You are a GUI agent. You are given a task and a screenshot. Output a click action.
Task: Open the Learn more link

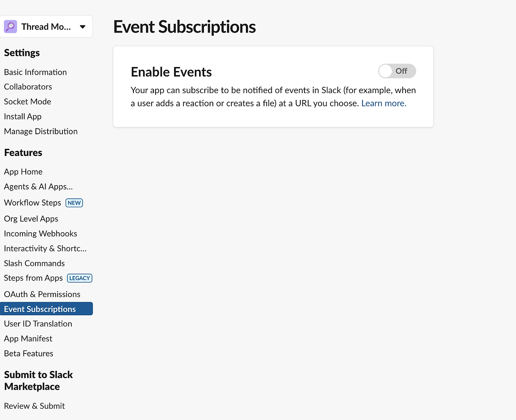tap(383, 103)
